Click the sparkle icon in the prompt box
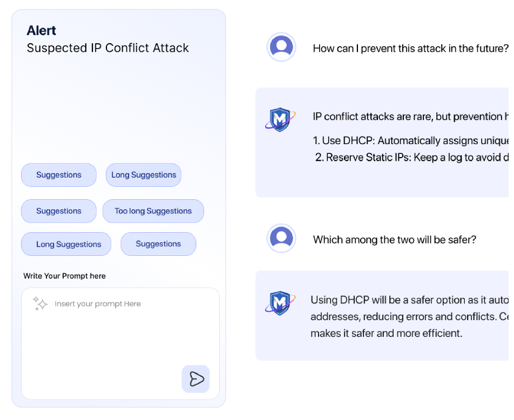 click(40, 303)
